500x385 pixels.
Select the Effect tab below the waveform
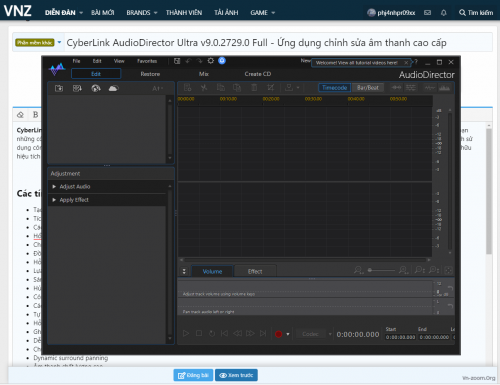coord(255,271)
